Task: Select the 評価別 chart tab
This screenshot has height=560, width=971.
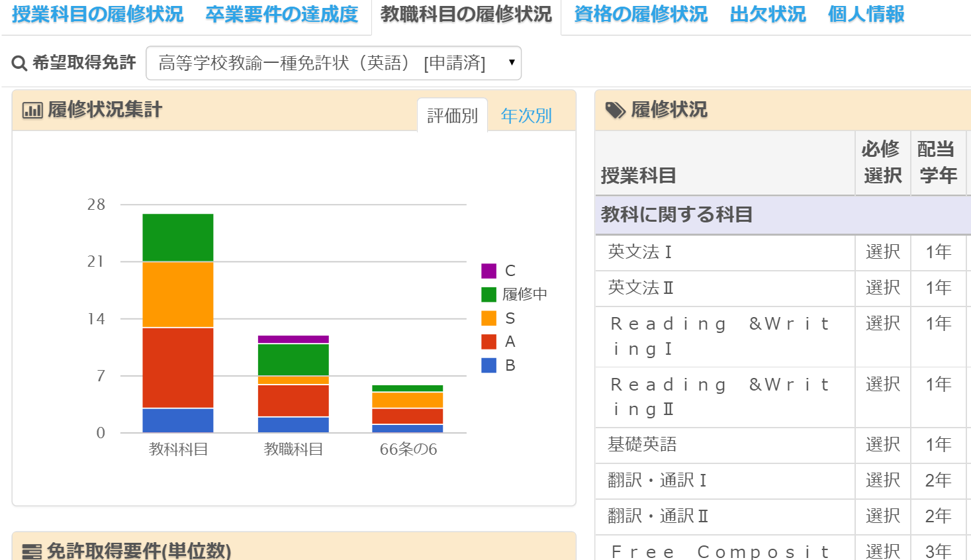Action: click(453, 115)
